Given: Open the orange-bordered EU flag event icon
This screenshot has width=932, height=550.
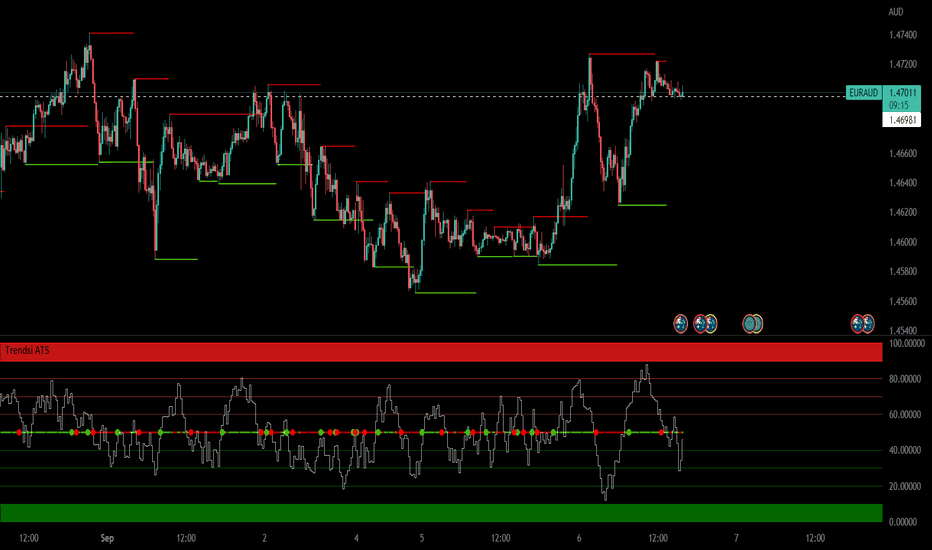Looking at the screenshot, I should point(750,323).
